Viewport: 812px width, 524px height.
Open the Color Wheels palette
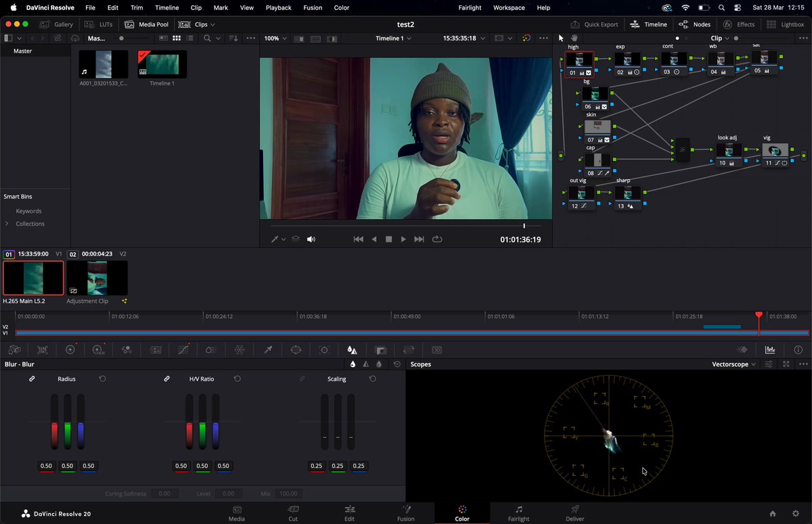[x=70, y=350]
